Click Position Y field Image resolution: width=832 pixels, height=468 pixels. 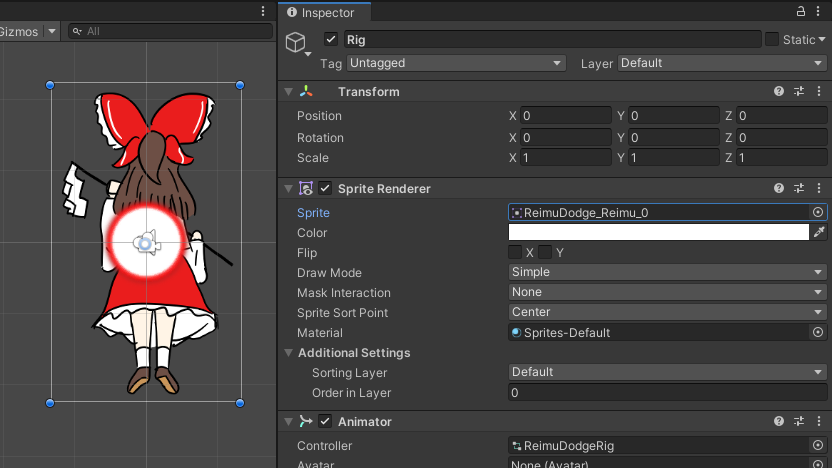coord(674,116)
